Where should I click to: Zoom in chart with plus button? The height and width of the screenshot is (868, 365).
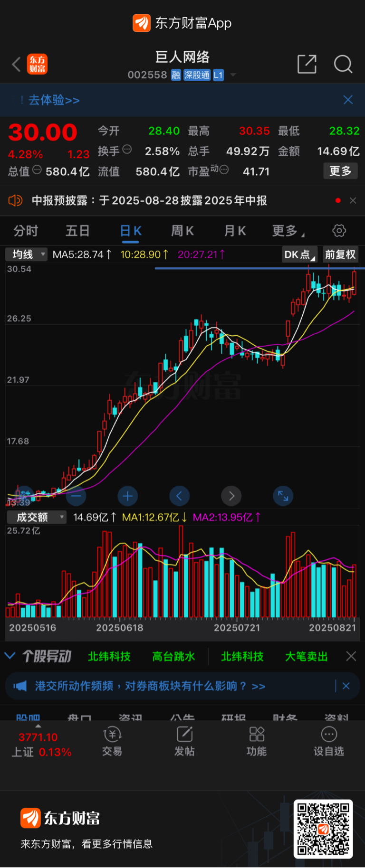127,496
